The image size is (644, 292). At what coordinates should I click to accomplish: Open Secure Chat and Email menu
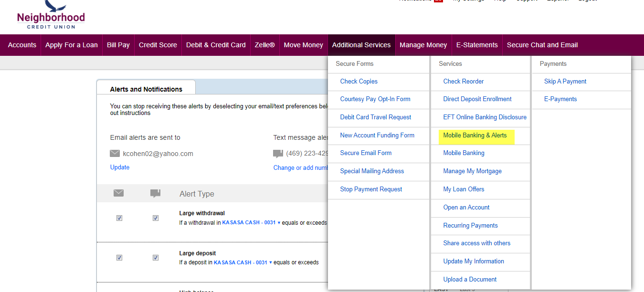[542, 45]
